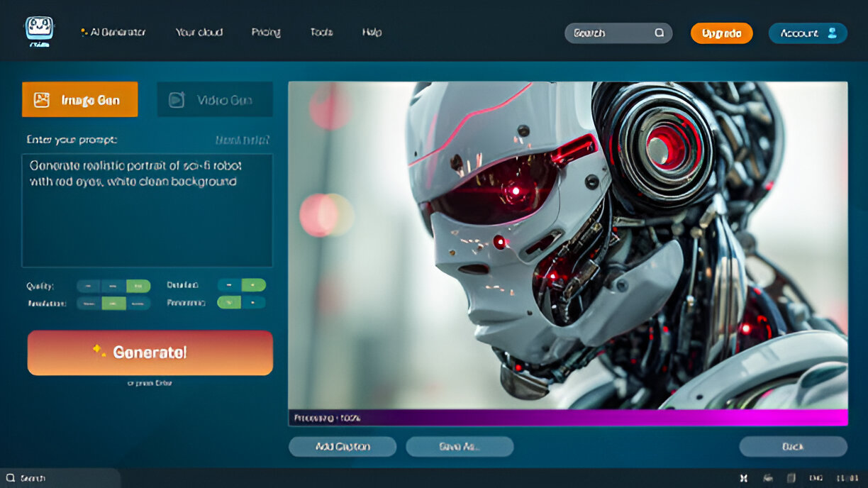
Task: Click the sparkle icon on Generate
Action: 99,350
